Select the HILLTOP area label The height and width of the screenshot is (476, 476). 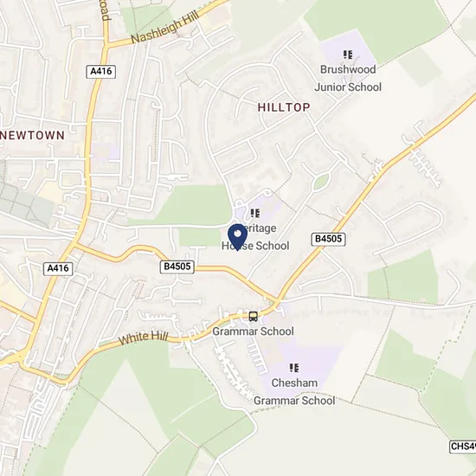(x=284, y=107)
